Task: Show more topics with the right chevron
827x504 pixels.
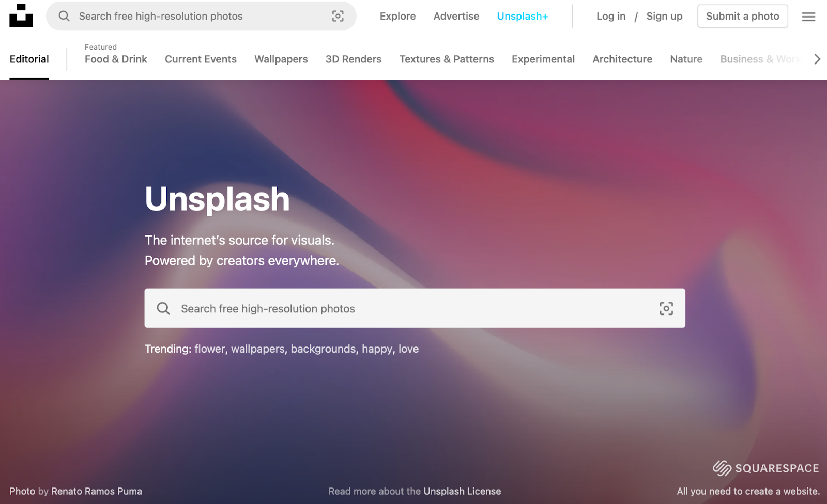Action: [817, 59]
